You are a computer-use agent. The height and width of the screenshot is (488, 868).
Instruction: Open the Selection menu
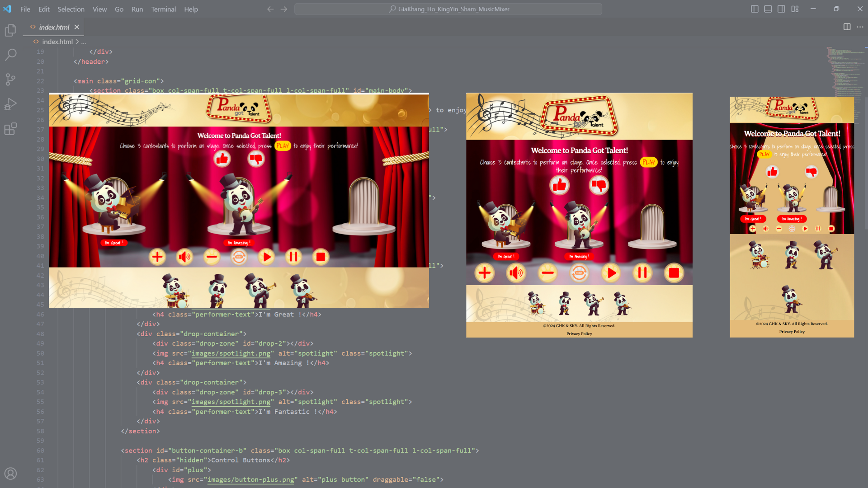pos(71,9)
